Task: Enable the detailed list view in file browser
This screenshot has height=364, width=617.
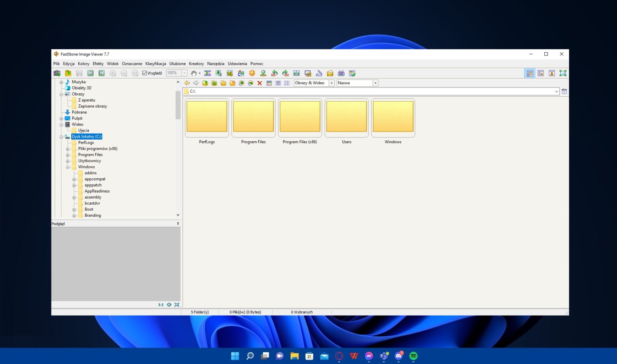Action: point(278,83)
